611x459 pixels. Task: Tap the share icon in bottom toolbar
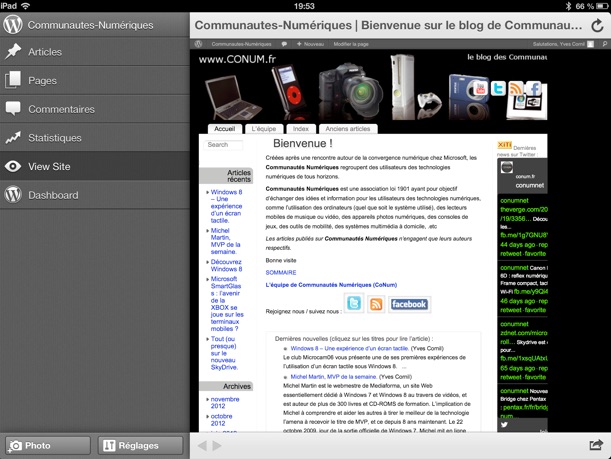pos(596,445)
